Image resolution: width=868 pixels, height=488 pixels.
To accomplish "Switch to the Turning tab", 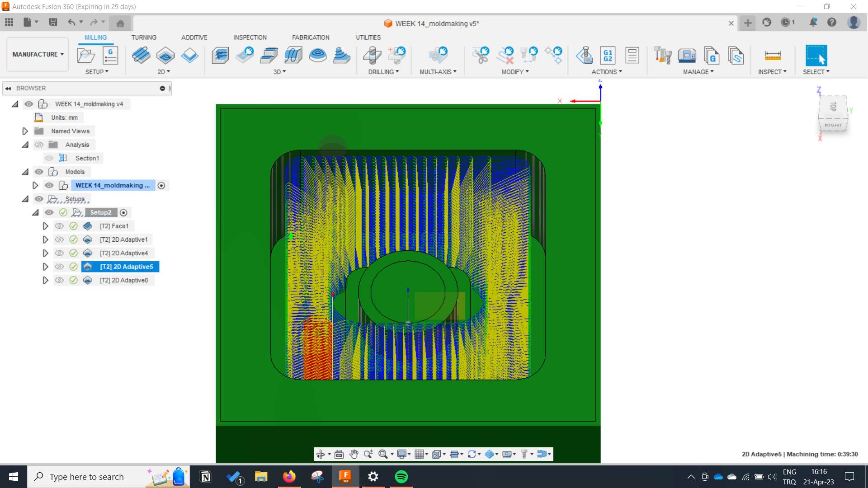I will point(144,37).
